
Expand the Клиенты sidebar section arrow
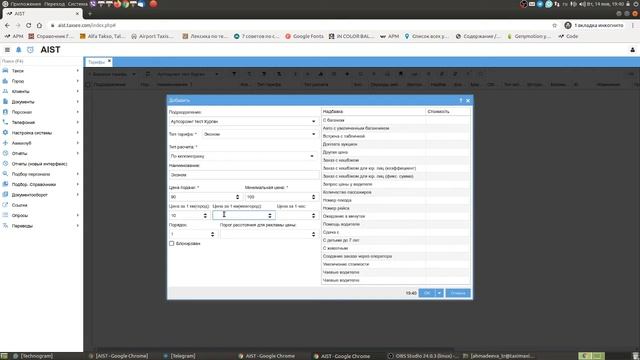click(78, 91)
